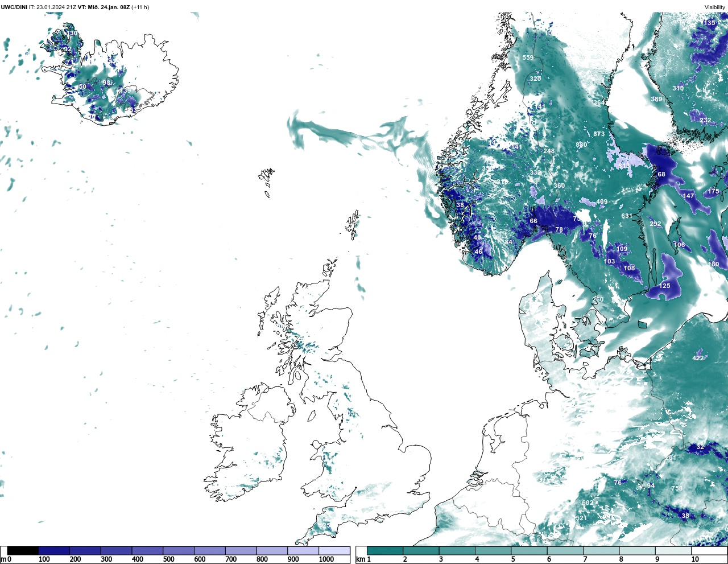Click the '500' legend tick label
Screen dimensions: 728x564
168,559
